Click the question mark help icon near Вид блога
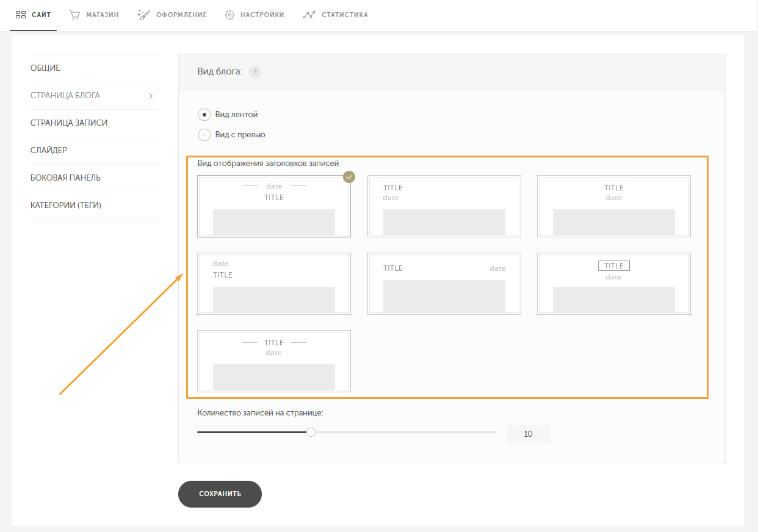This screenshot has width=758, height=532. (x=254, y=72)
